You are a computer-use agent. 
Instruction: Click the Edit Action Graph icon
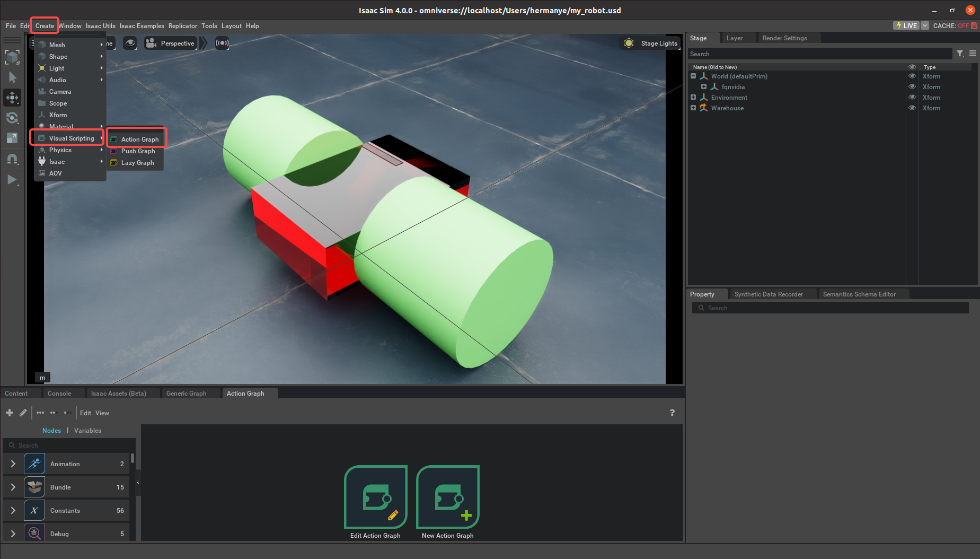[376, 496]
